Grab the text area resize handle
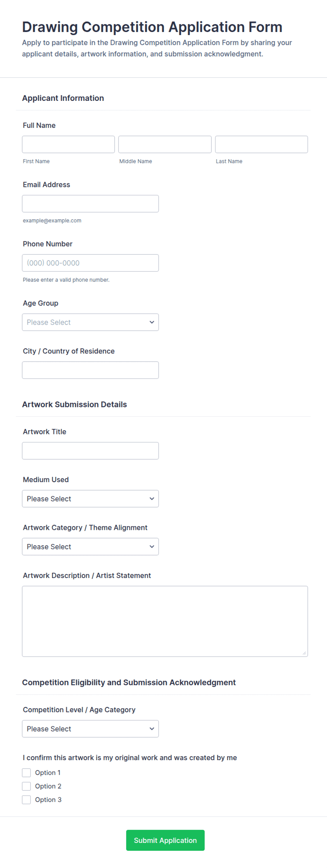This screenshot has height=868, width=327. click(x=304, y=653)
